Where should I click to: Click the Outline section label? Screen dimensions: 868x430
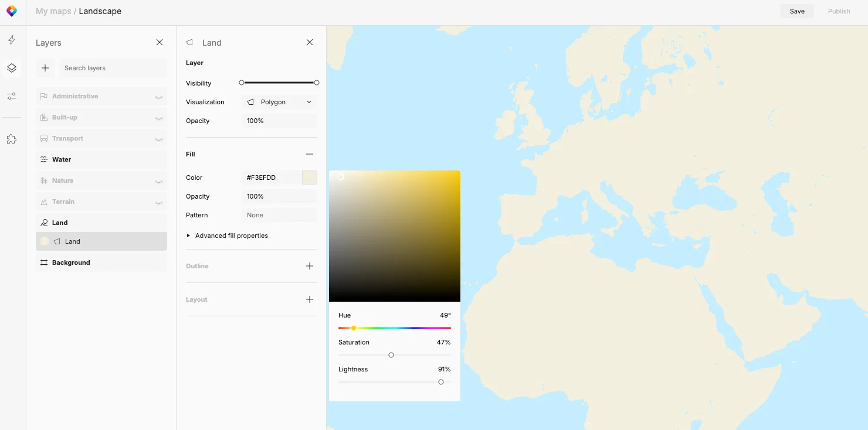[x=197, y=266]
